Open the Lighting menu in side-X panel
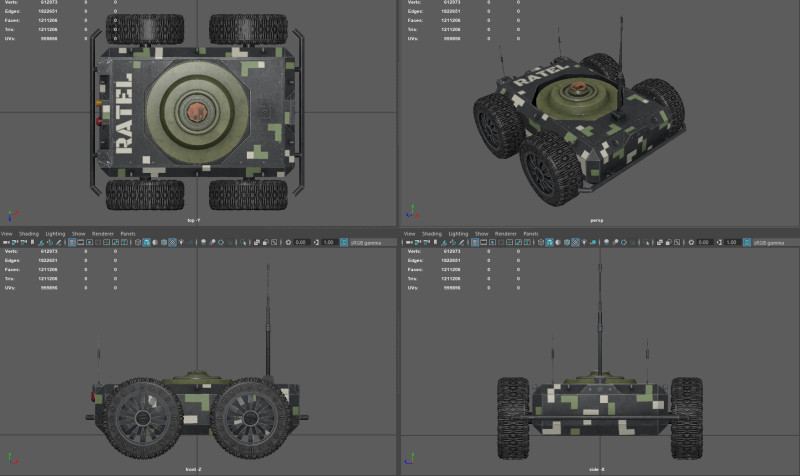 458,233
